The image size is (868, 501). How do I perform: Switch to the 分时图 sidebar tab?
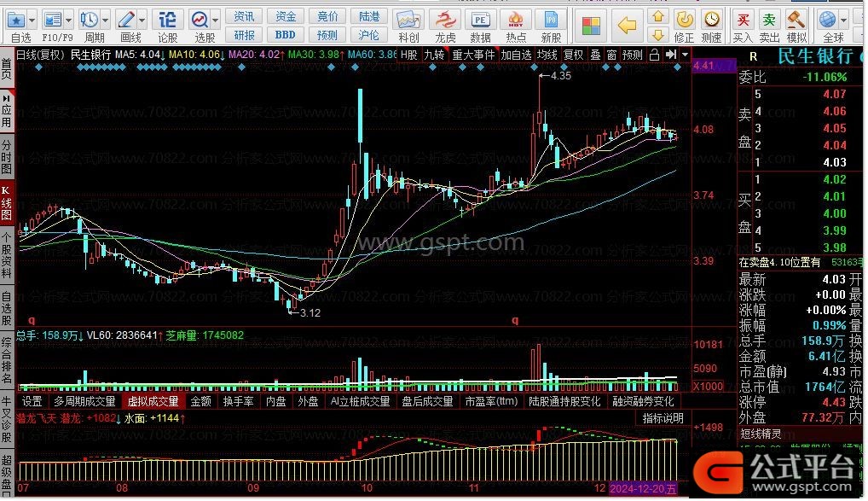(x=7, y=155)
